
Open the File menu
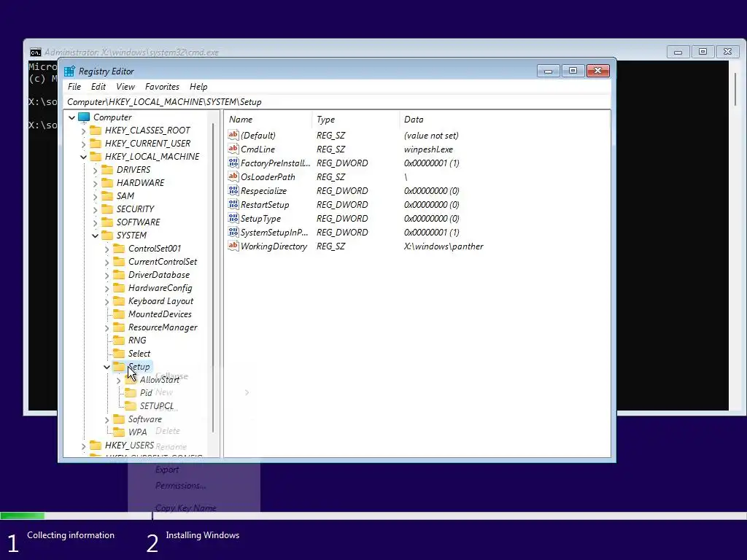click(x=74, y=87)
